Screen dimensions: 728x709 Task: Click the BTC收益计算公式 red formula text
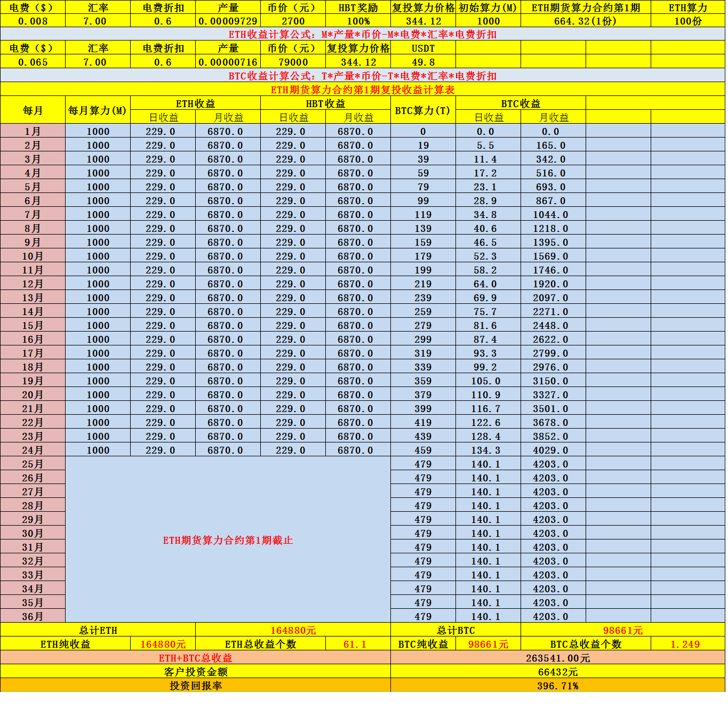point(364,75)
